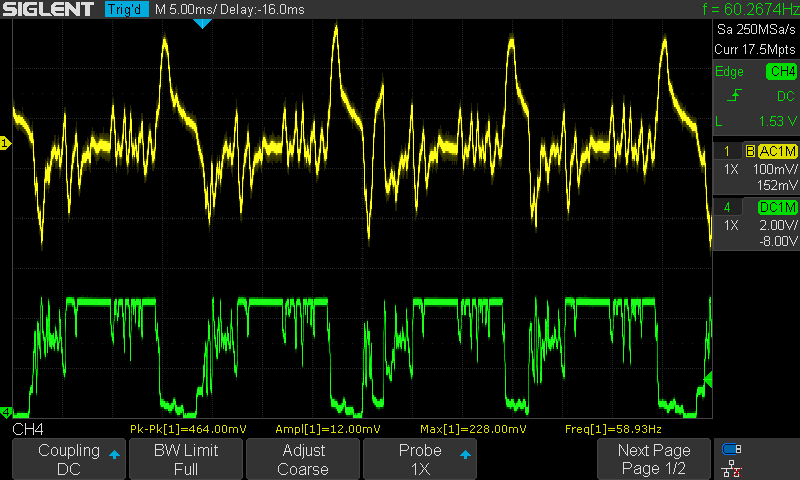
Task: Open the Probe 1X menu
Action: tap(420, 459)
